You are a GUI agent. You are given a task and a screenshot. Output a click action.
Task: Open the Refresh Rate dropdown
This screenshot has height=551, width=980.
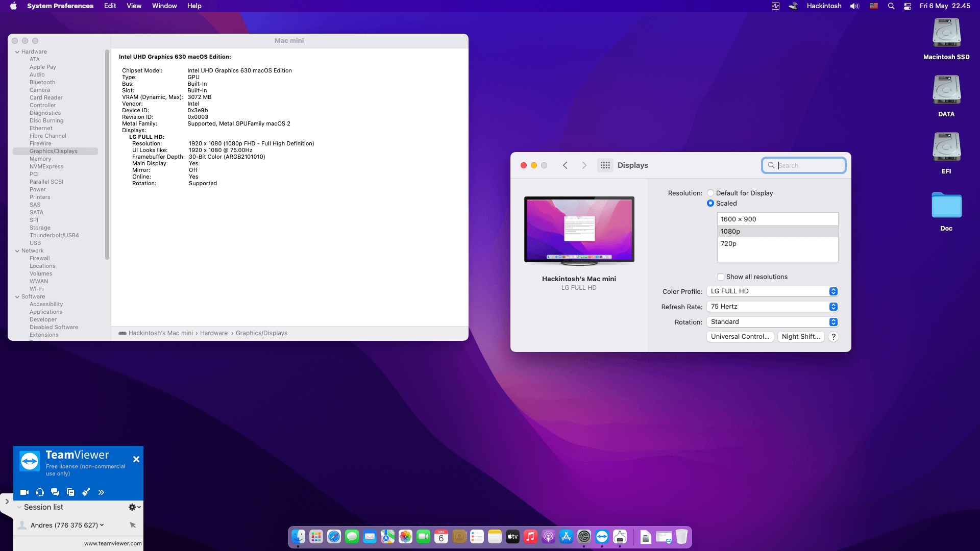tap(772, 307)
